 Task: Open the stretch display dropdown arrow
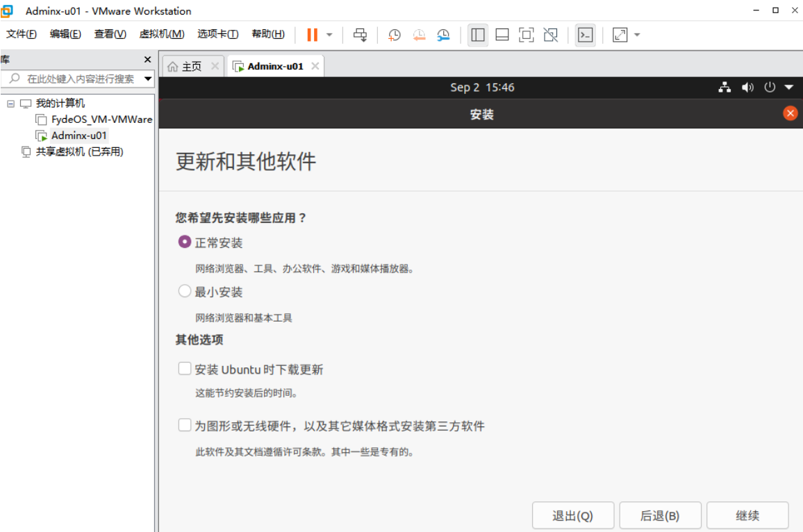click(x=637, y=35)
